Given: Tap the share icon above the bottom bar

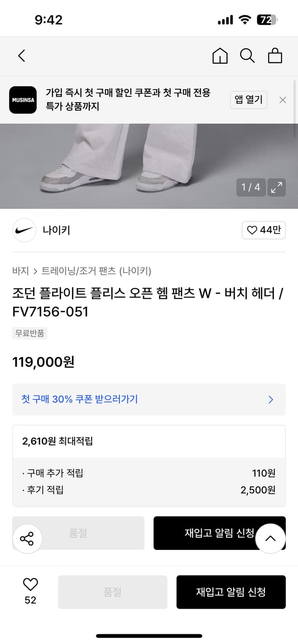Looking at the screenshot, I should click(27, 538).
